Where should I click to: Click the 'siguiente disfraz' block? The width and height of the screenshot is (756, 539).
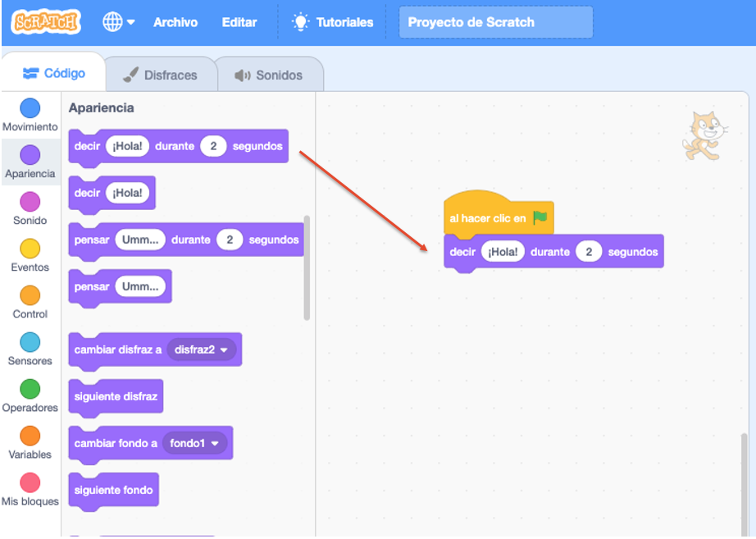click(116, 397)
